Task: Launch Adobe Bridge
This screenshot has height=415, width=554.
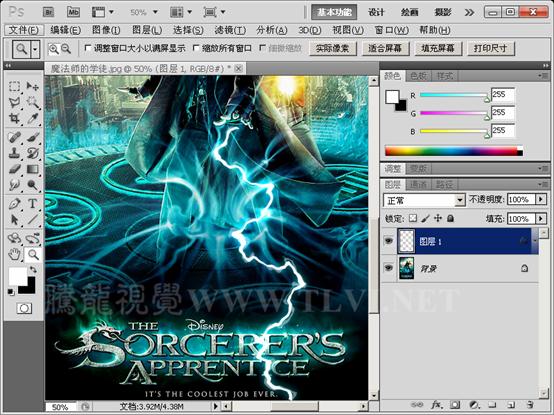Action: (48, 12)
